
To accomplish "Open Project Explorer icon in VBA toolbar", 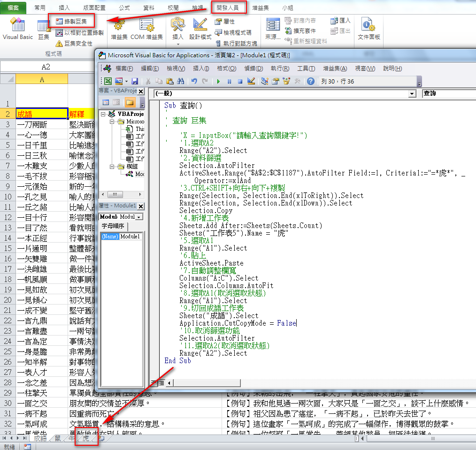I will click(265, 81).
